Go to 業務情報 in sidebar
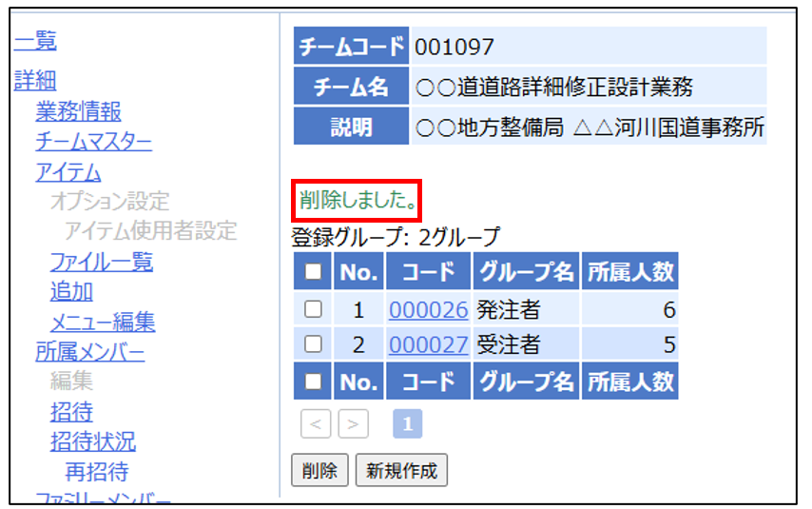 click(x=78, y=111)
